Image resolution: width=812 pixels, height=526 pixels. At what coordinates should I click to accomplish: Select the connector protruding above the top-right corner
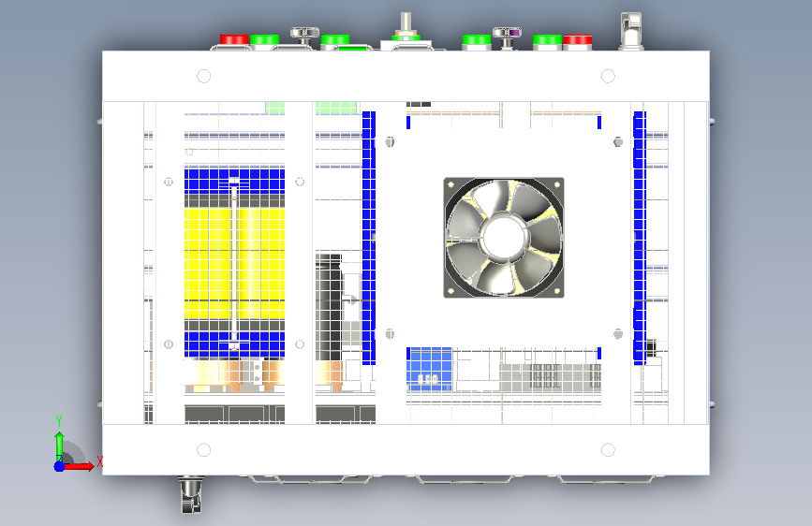[x=631, y=32]
